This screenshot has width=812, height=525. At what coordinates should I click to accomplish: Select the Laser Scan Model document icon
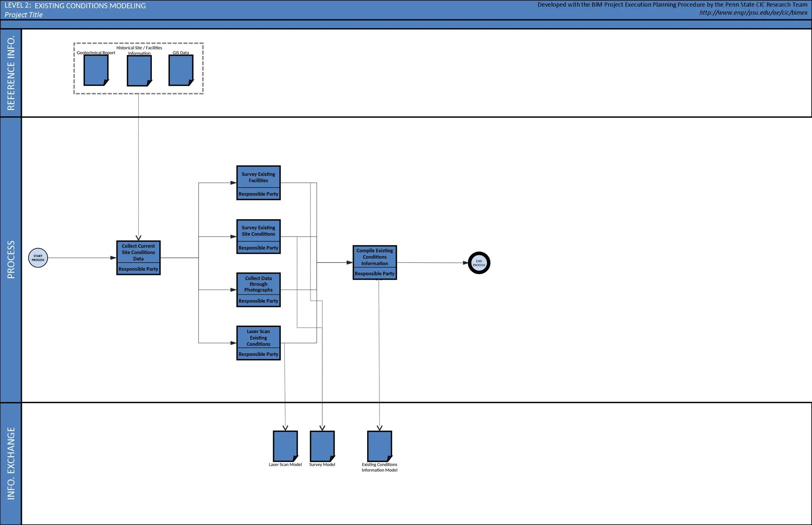pos(285,446)
